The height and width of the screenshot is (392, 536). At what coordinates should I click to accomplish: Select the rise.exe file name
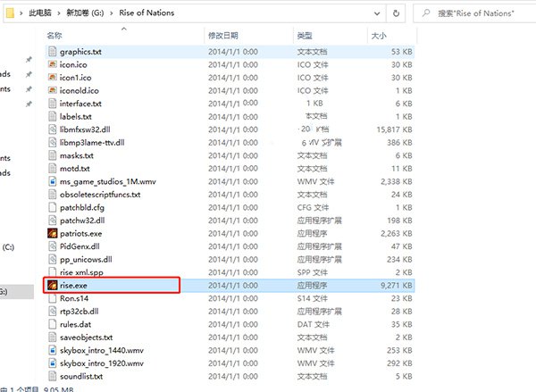pyautogui.click(x=73, y=285)
